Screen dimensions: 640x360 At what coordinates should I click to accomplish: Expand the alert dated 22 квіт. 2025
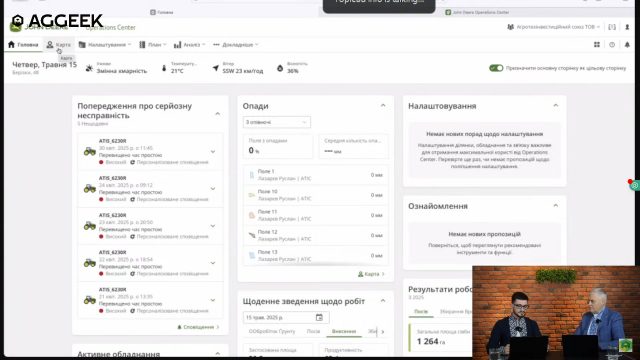213,263
